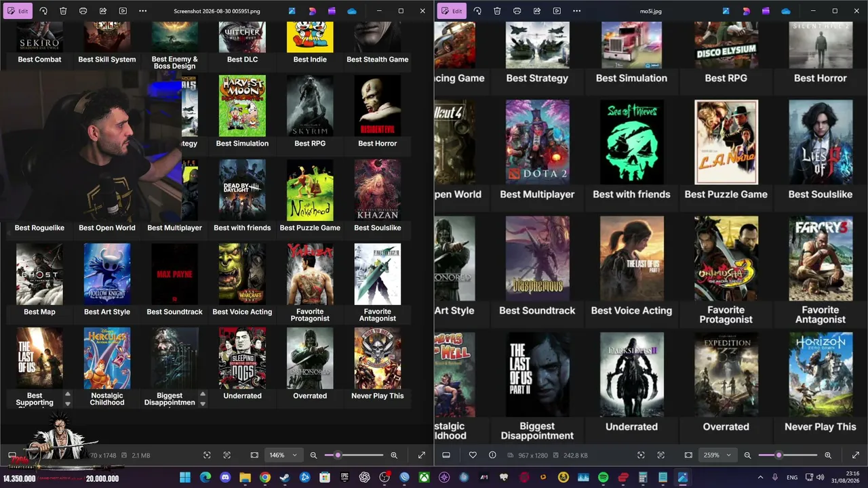The height and width of the screenshot is (488, 868).
Task: Toggle the filmstrip in the mo5i.jpg window
Action: pos(446,455)
